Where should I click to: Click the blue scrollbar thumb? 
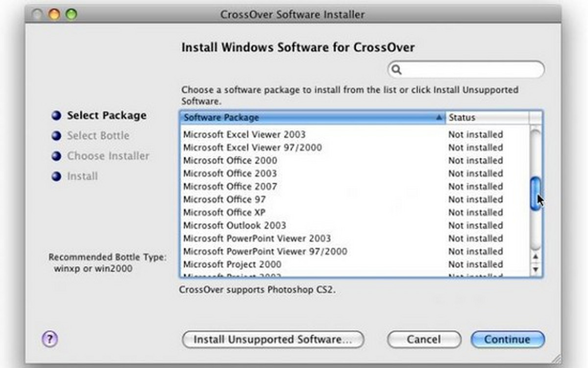tap(536, 194)
